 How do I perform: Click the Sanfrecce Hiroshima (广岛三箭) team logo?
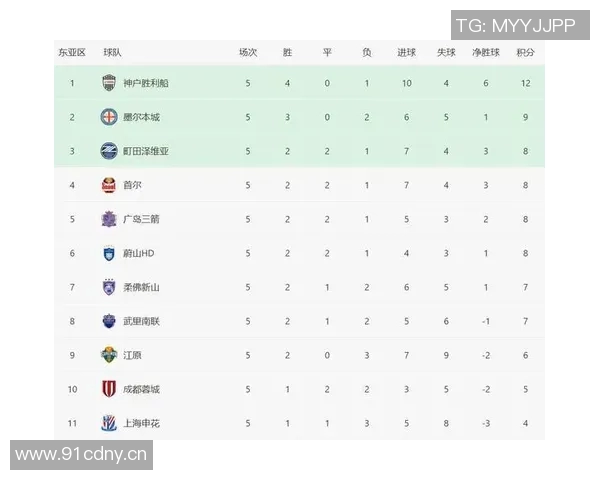tap(109, 219)
